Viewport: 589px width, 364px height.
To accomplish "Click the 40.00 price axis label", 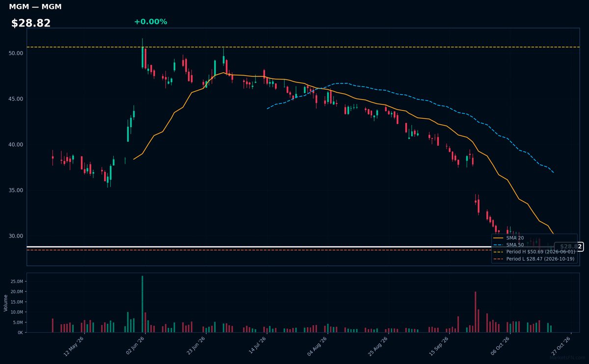I will pyautogui.click(x=16, y=144).
